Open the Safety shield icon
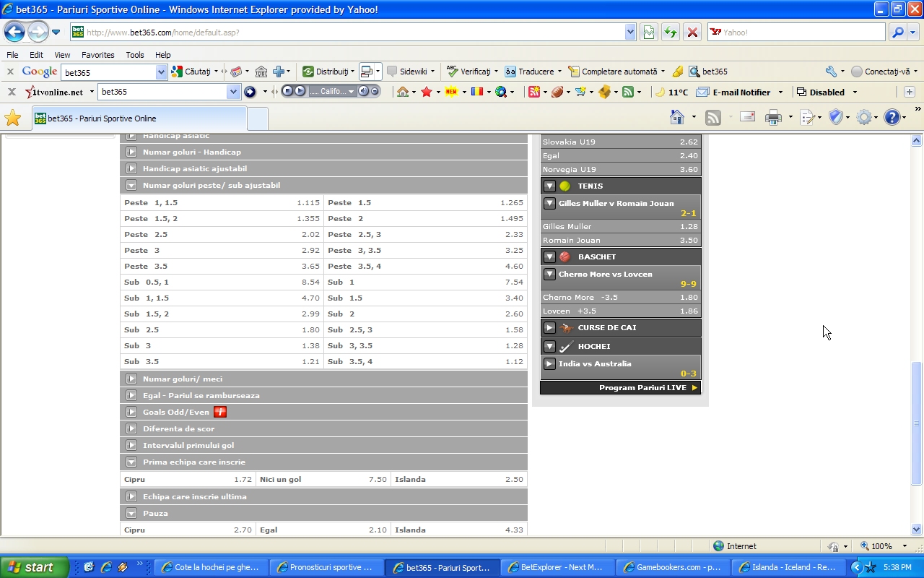 [835, 117]
